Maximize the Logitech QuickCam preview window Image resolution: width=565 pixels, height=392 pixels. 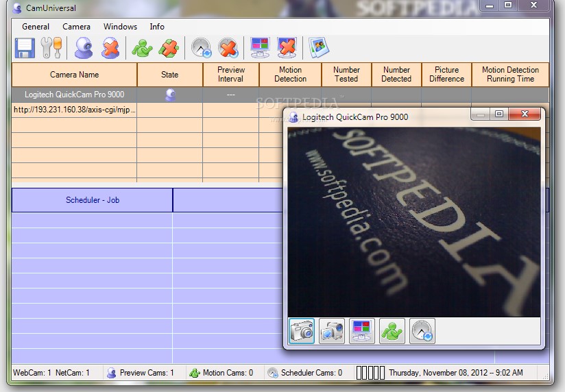(499, 114)
